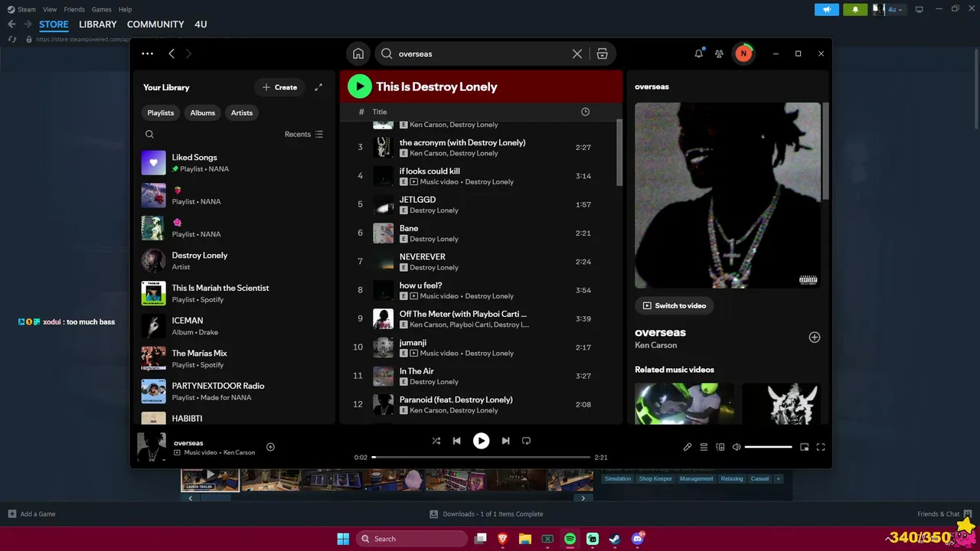Toggle play/pause in player bar
The width and height of the screenshot is (980, 551).
tap(481, 441)
